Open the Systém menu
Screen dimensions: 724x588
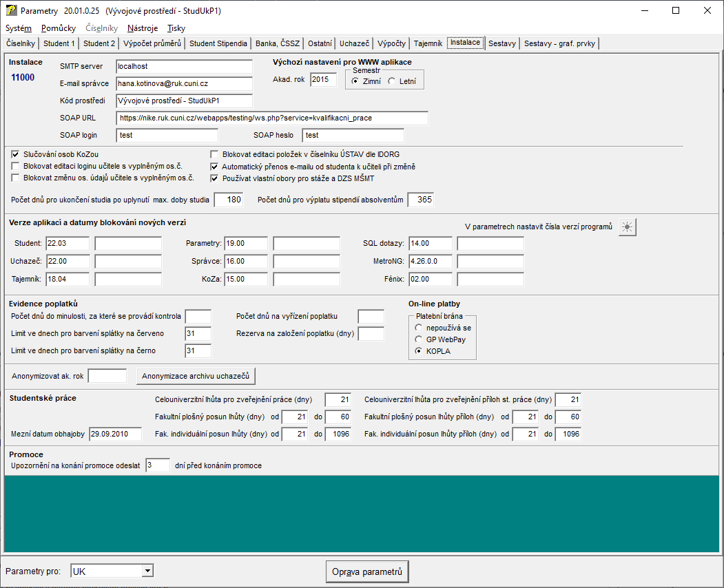tap(19, 28)
